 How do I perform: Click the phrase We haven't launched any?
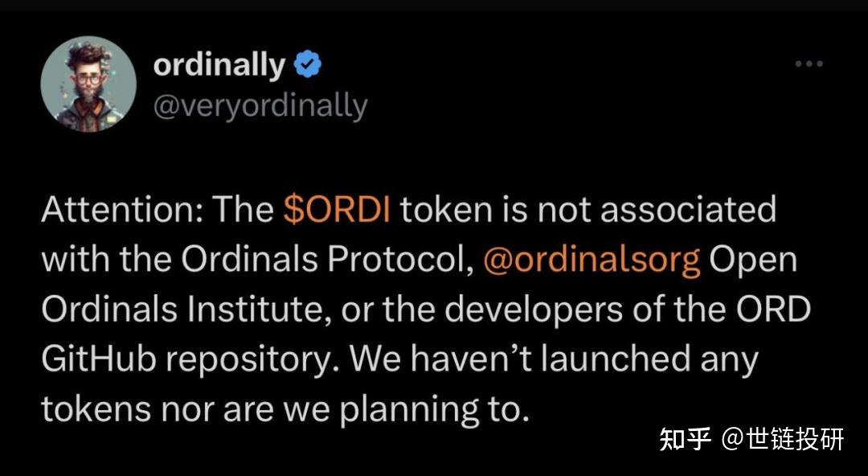[554, 360]
